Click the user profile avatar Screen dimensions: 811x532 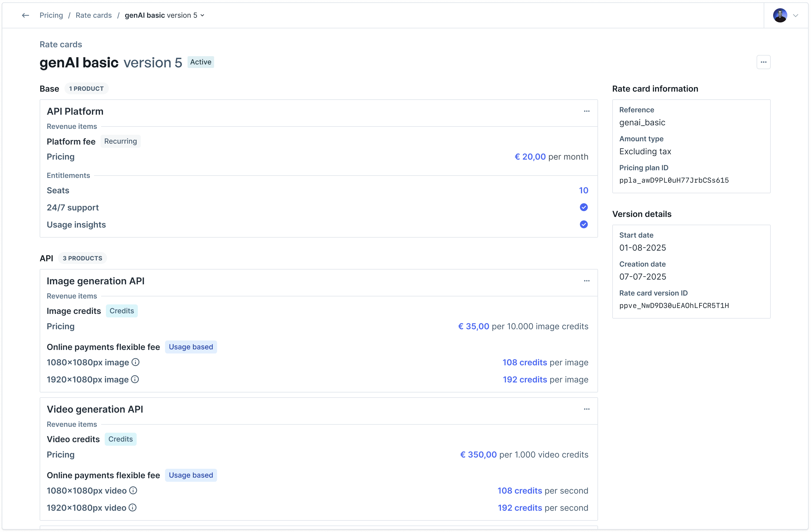coord(780,15)
